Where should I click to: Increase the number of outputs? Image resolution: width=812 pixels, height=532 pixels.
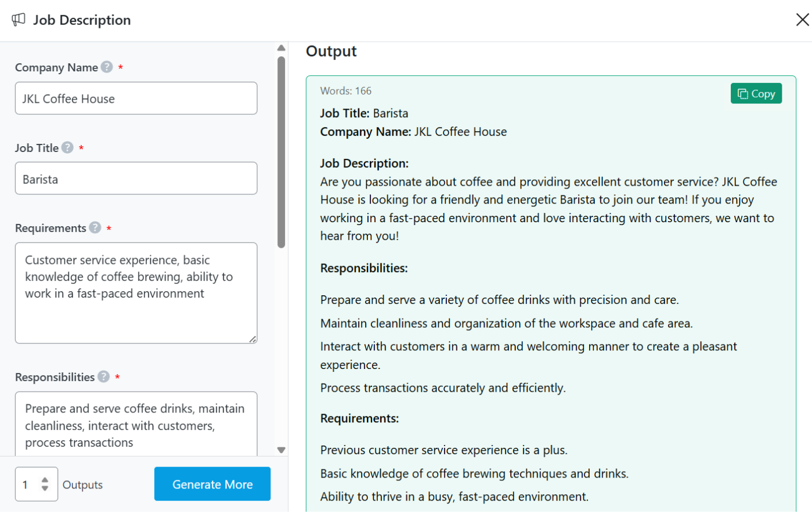click(x=45, y=480)
